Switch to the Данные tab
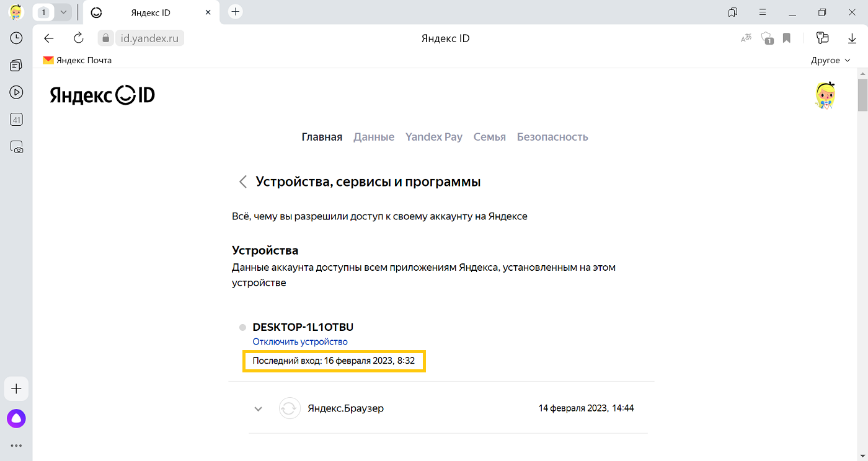This screenshot has width=868, height=461. [374, 137]
